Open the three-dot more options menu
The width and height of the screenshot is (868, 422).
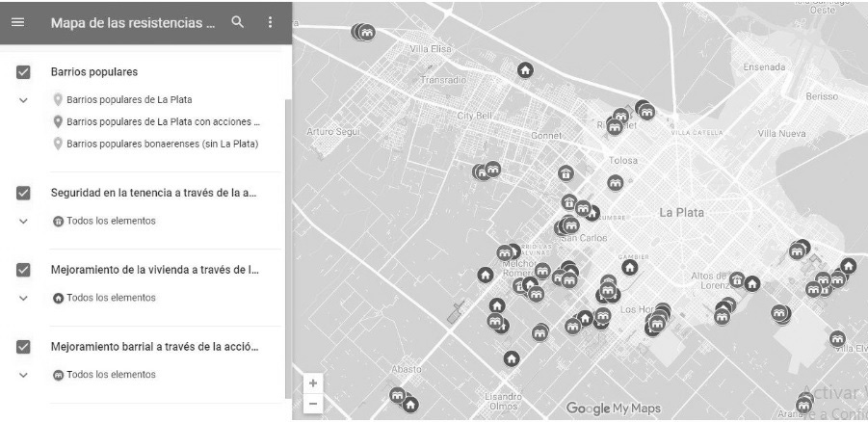point(270,22)
